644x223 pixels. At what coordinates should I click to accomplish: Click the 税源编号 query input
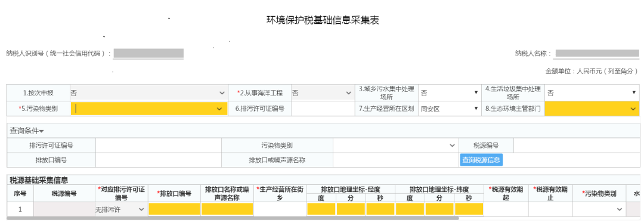(576, 145)
